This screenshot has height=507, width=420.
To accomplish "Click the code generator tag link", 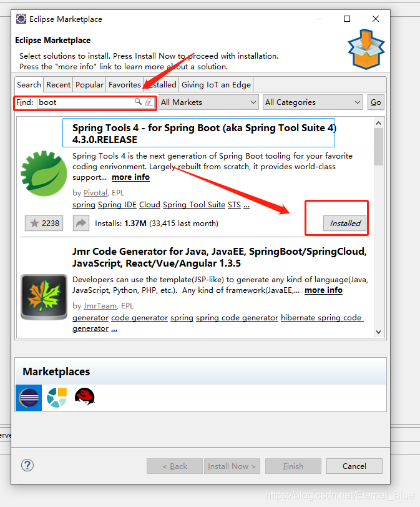I will 139,318.
